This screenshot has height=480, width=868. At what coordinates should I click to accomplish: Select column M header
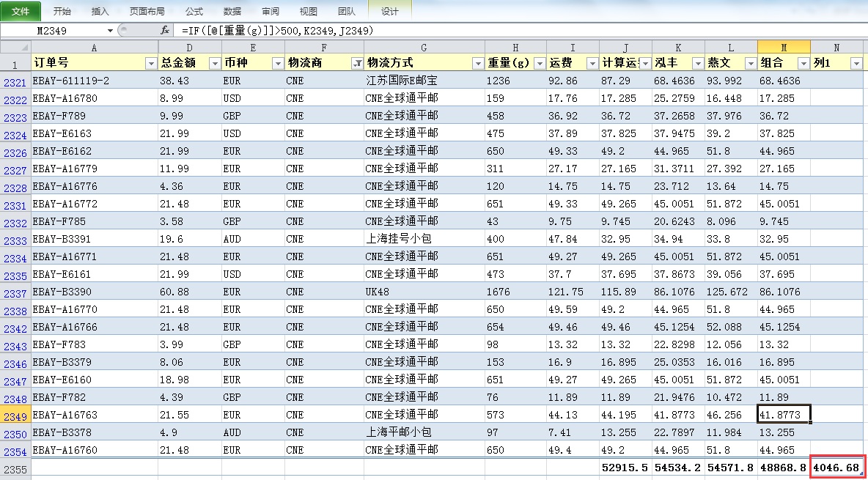coord(784,47)
